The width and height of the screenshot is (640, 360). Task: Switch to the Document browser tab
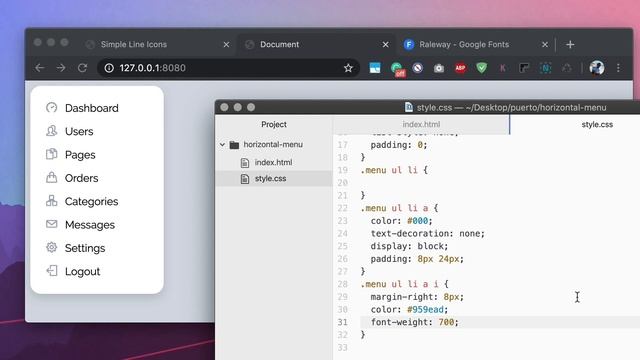pos(280,44)
